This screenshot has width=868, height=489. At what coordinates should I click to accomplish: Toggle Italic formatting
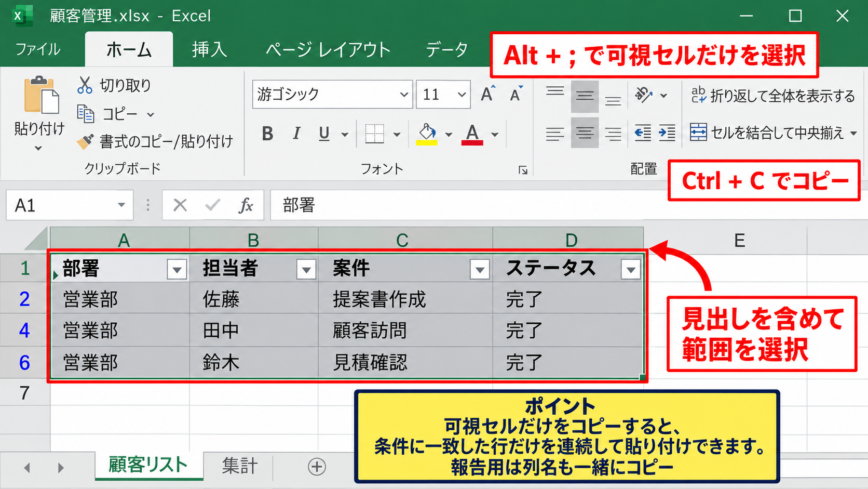point(296,134)
